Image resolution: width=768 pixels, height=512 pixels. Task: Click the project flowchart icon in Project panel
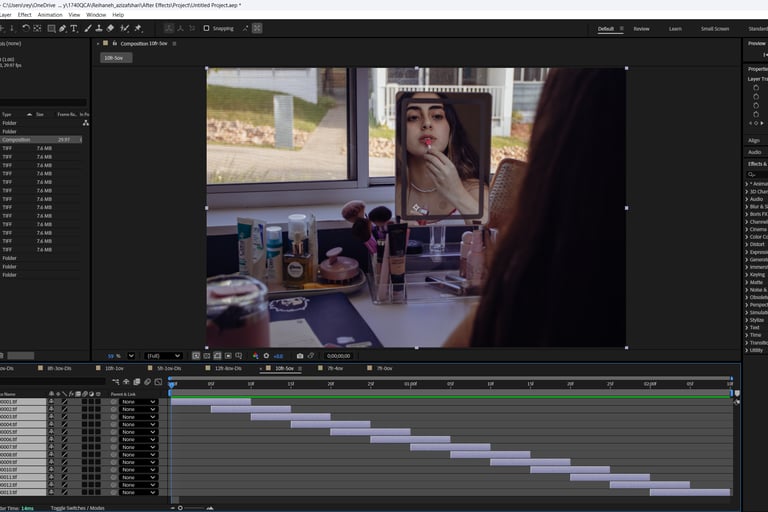86,123
